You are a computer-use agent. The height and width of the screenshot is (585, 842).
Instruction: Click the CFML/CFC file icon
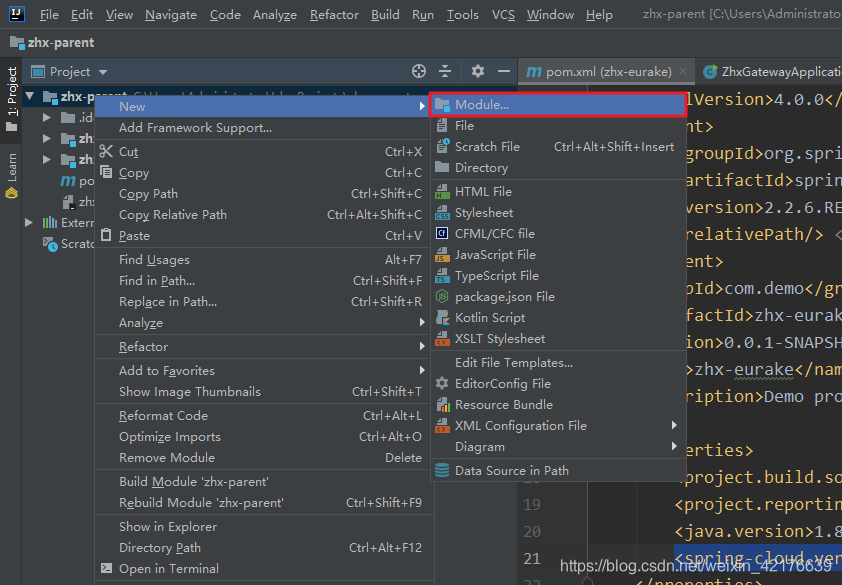click(x=442, y=234)
